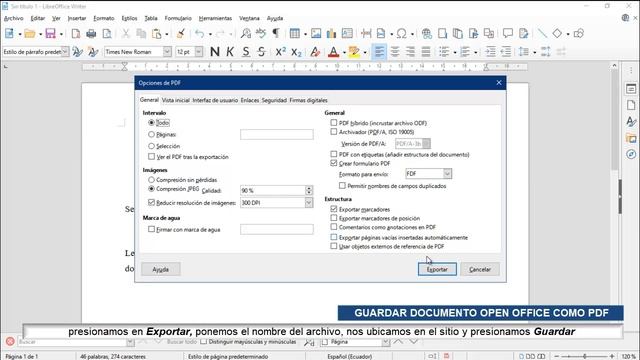Click the Insert comment icon
This screenshot has width=640, height=360.
(508, 33)
